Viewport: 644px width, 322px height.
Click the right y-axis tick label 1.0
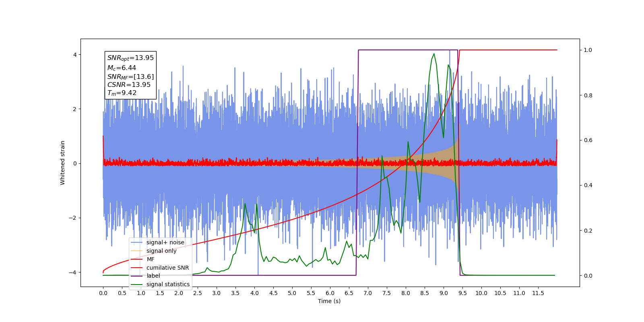[588, 50]
